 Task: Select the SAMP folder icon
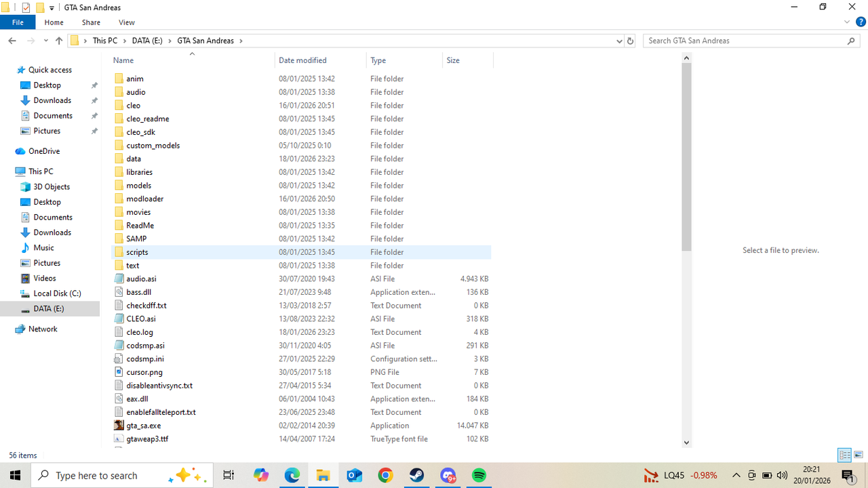[x=119, y=239]
